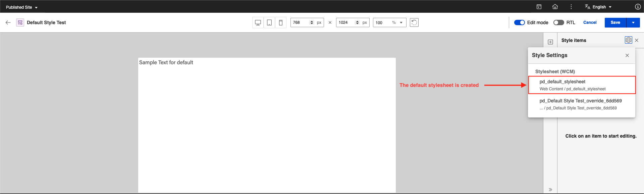This screenshot has width=644, height=194.
Task: Open the English language dropdown
Action: point(599,7)
